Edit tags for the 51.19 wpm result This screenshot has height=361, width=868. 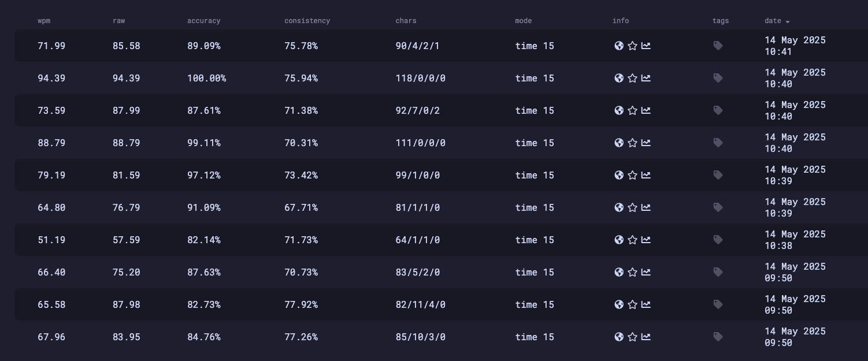718,240
